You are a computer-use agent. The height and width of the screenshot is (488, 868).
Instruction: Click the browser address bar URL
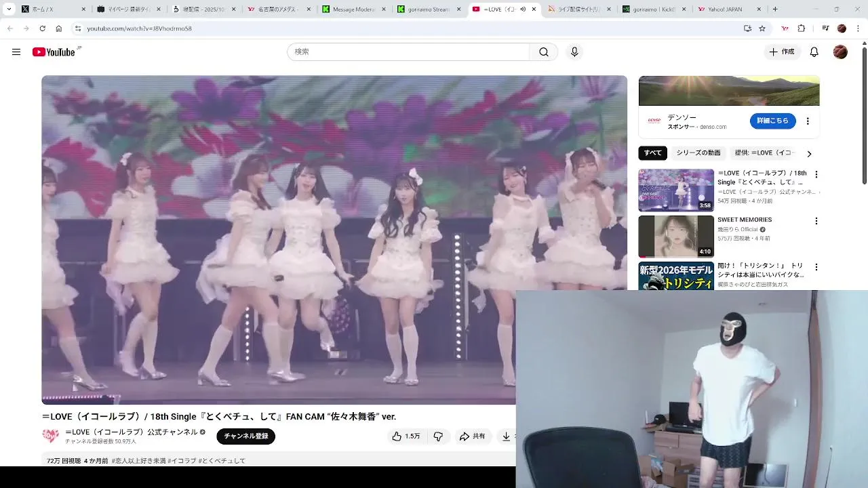pyautogui.click(x=139, y=28)
